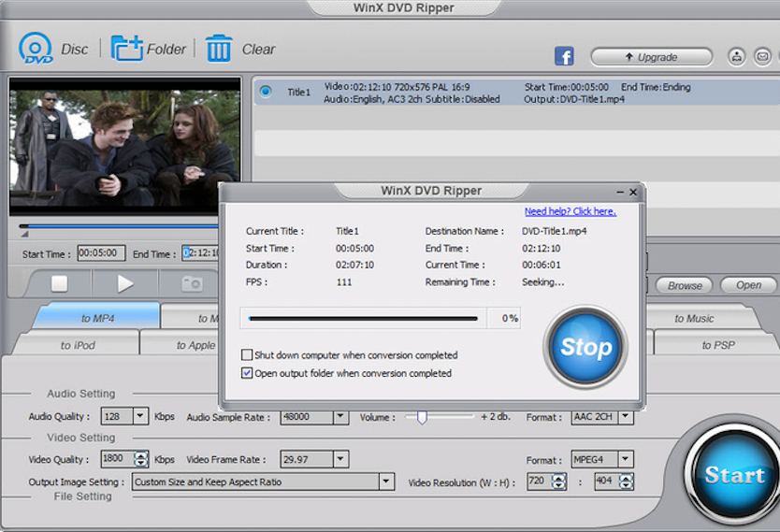
Task: Click the Duration 02:07:10 value
Action: (x=354, y=265)
